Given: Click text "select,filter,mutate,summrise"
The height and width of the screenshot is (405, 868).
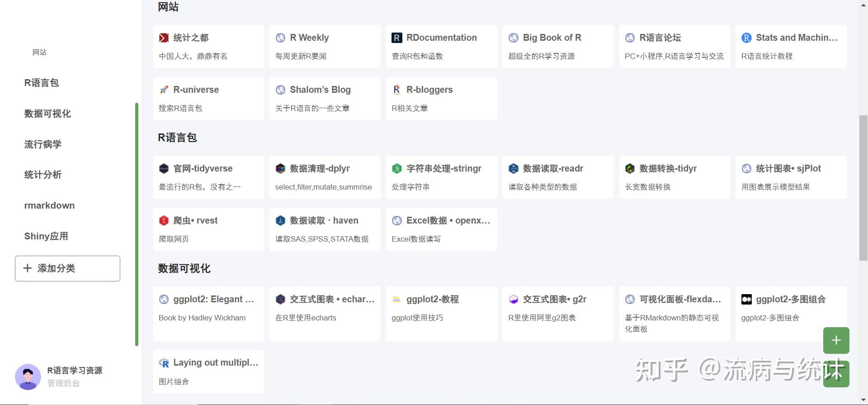Looking at the screenshot, I should [x=324, y=187].
